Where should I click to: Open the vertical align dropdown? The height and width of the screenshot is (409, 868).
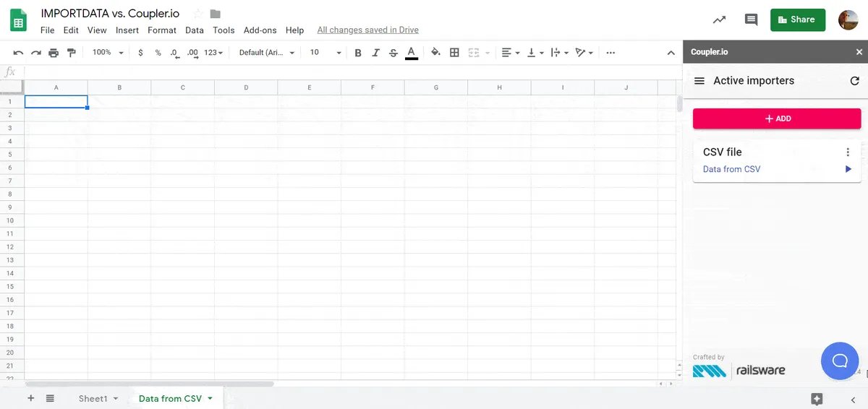point(535,53)
